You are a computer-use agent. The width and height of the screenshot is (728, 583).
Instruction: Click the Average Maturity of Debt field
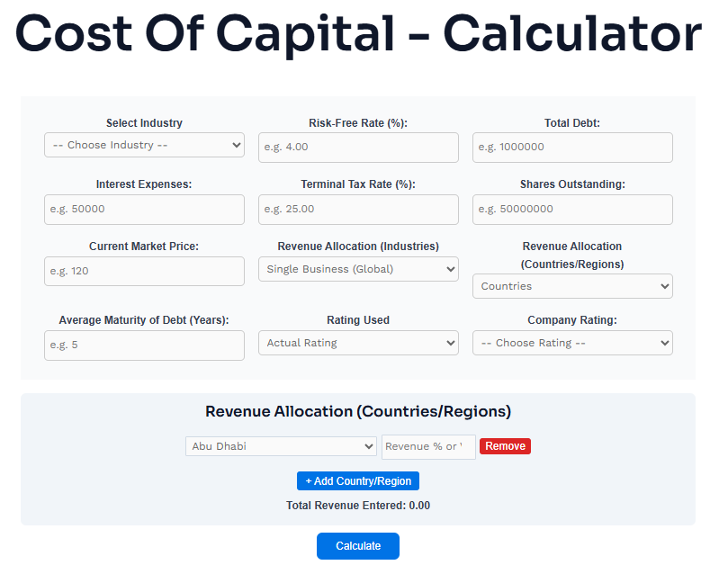tap(144, 345)
